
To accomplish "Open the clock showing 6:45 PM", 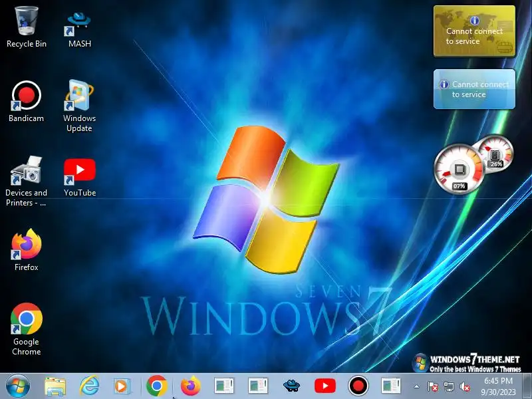I will pos(498,386).
